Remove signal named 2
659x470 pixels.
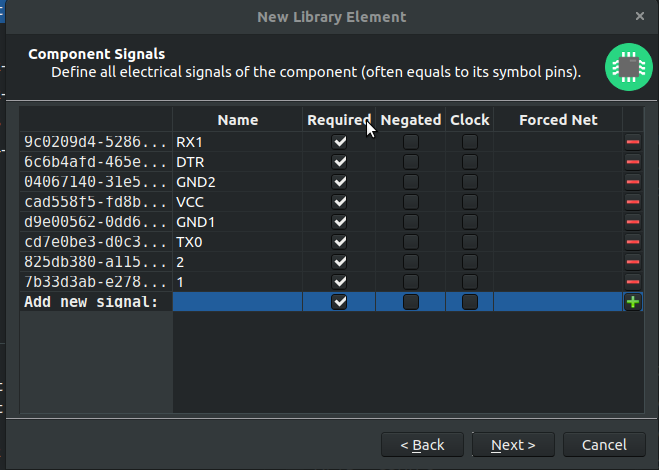[x=633, y=262]
